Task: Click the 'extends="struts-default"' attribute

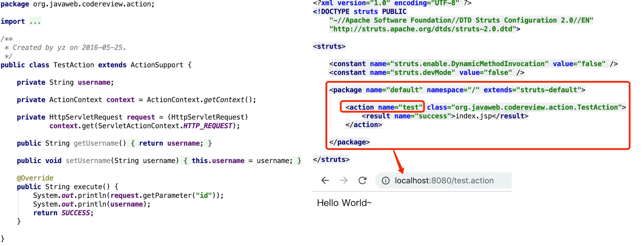Action: 533,90
